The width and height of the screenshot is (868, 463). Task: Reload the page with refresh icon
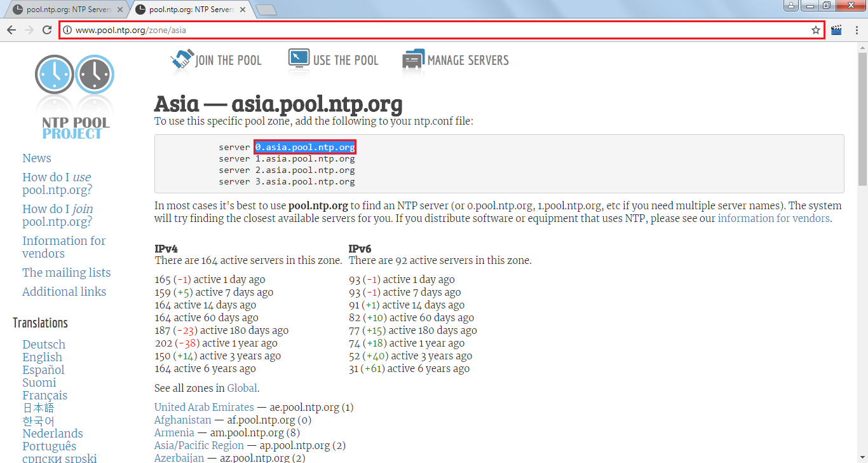point(47,30)
